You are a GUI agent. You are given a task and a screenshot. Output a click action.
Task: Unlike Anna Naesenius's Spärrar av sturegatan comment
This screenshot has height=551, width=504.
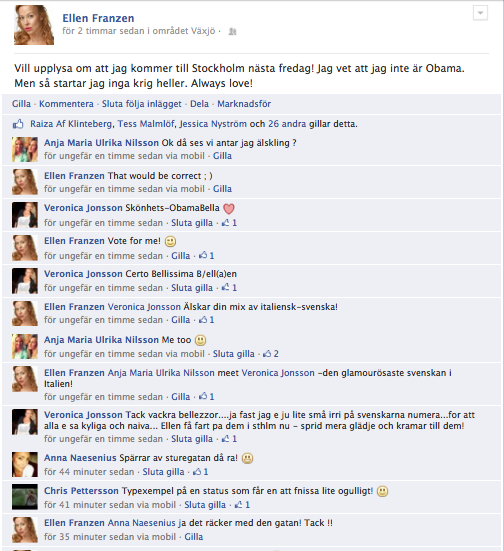coord(163,472)
